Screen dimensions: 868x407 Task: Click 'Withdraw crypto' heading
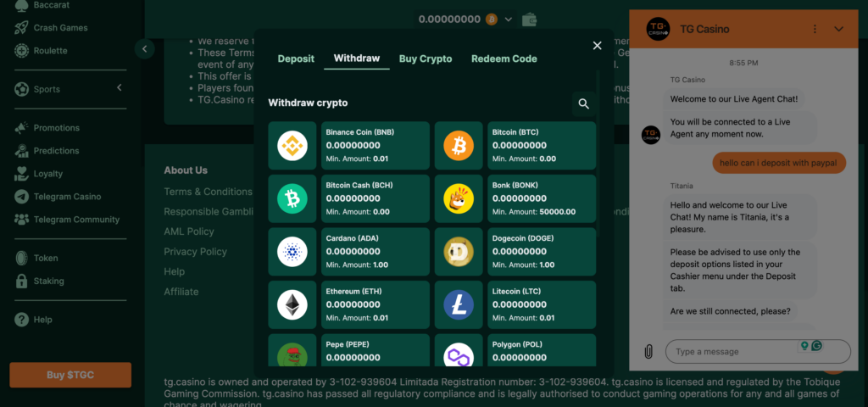308,103
